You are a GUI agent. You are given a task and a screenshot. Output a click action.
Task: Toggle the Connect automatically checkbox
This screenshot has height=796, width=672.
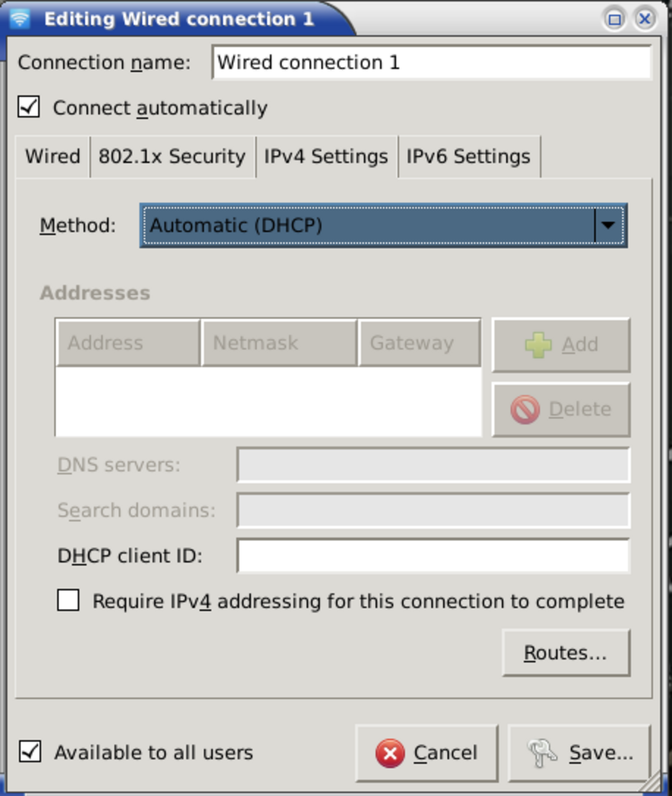click(29, 107)
